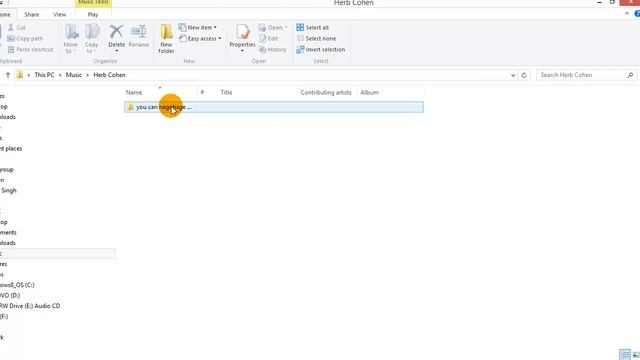This screenshot has height=360, width=640.
Task: Go up one folder level with Up arrow
Action: point(8,75)
